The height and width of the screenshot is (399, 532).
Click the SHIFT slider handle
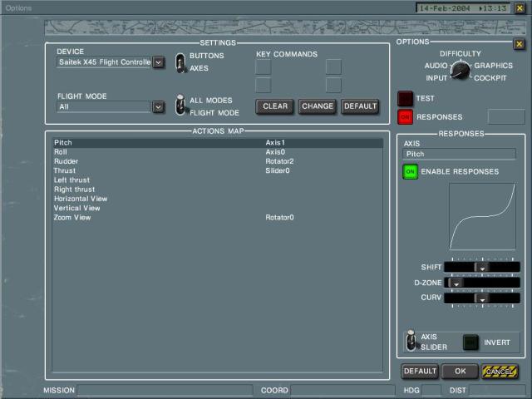(x=480, y=268)
